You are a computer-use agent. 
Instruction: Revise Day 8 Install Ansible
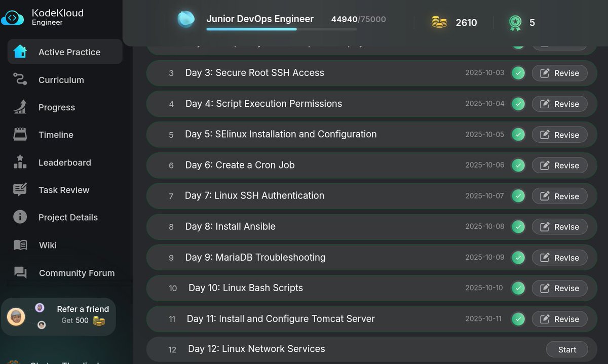(x=559, y=227)
